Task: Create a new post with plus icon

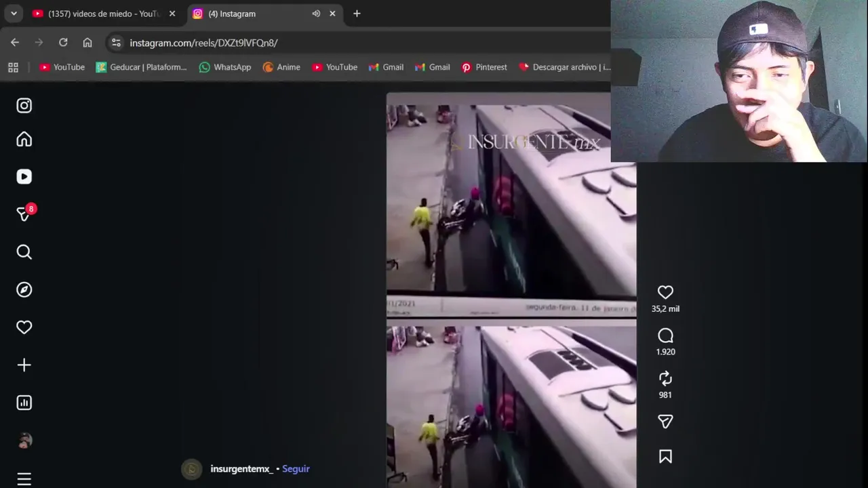Action: 24,365
